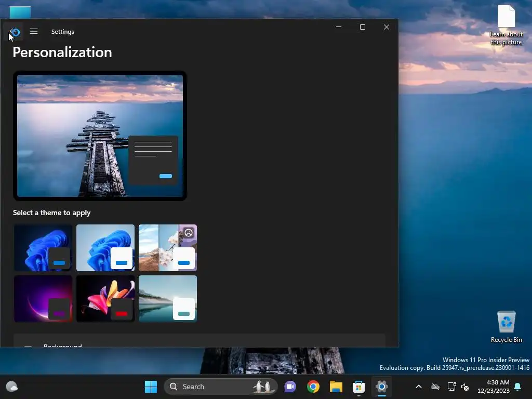Open the weather widgets button on taskbar

pyautogui.click(x=12, y=387)
